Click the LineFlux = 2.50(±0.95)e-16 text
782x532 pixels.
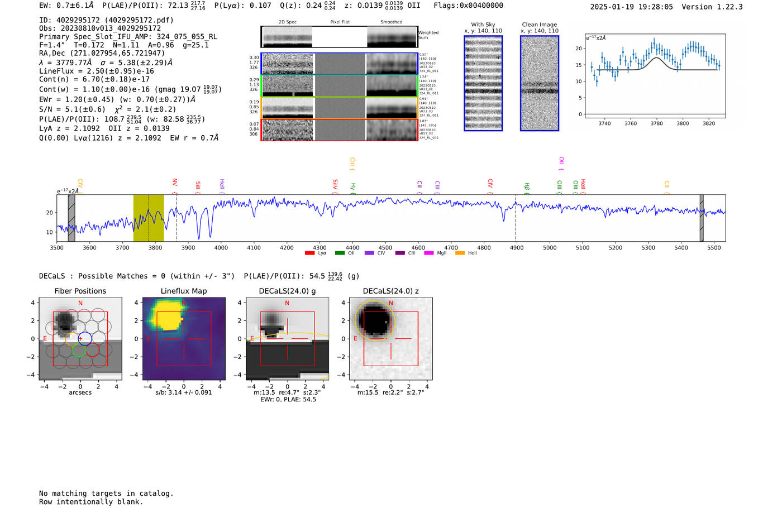[97, 71]
